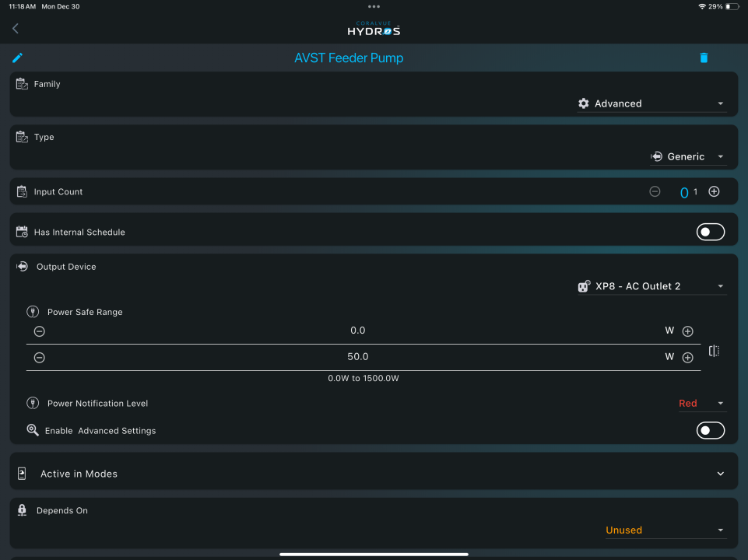The image size is (748, 560).
Task: Tap the AVST Feeder Pump title
Action: click(349, 58)
